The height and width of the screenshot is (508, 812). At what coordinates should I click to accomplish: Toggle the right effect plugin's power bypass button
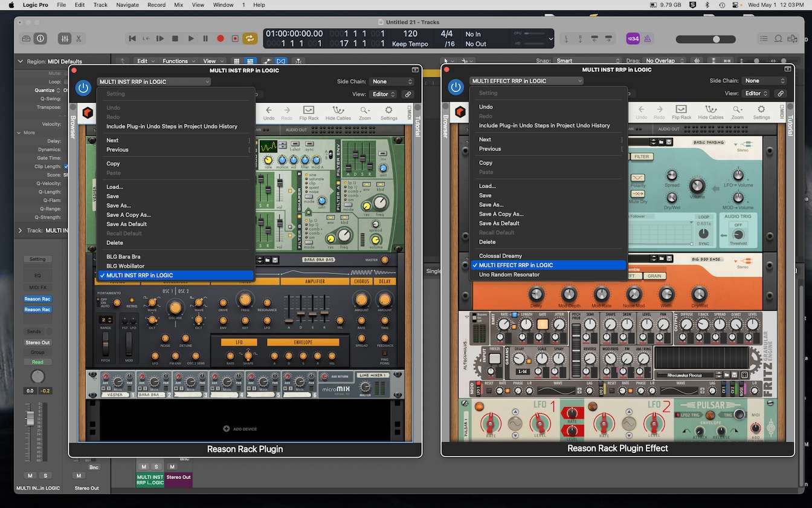pos(456,87)
